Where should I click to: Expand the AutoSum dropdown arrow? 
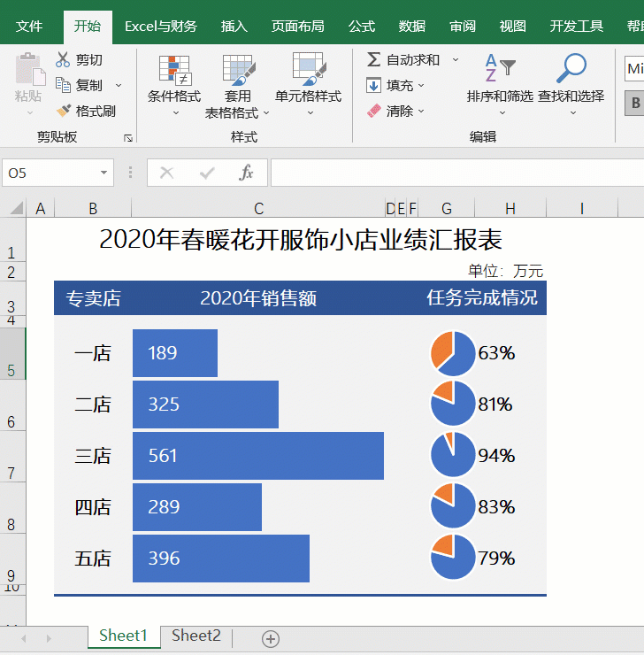click(x=456, y=59)
